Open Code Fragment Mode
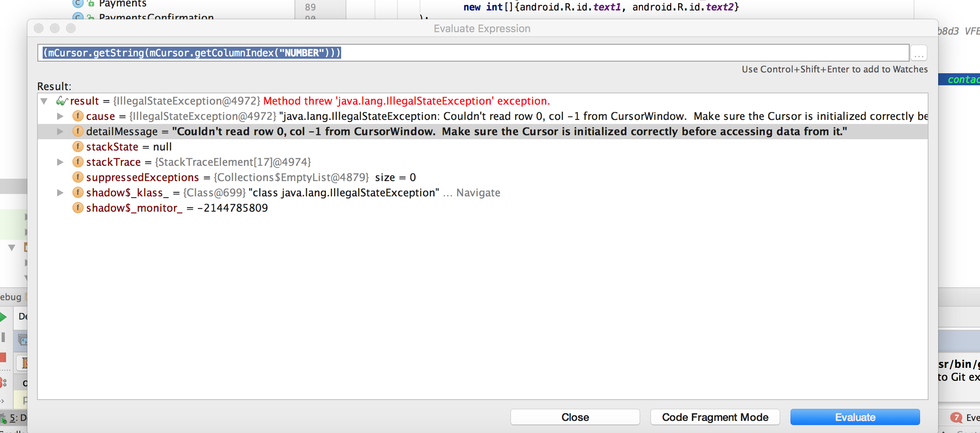 click(x=715, y=417)
